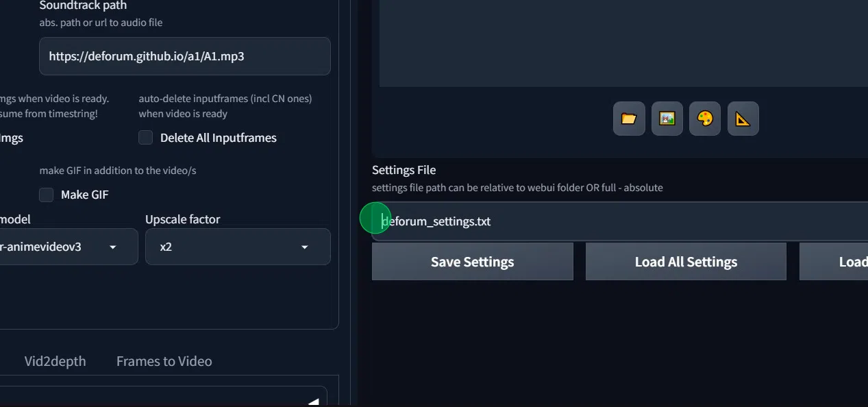The width and height of the screenshot is (868, 407).
Task: Click the dark video preview area above the icons
Action: click(617, 41)
